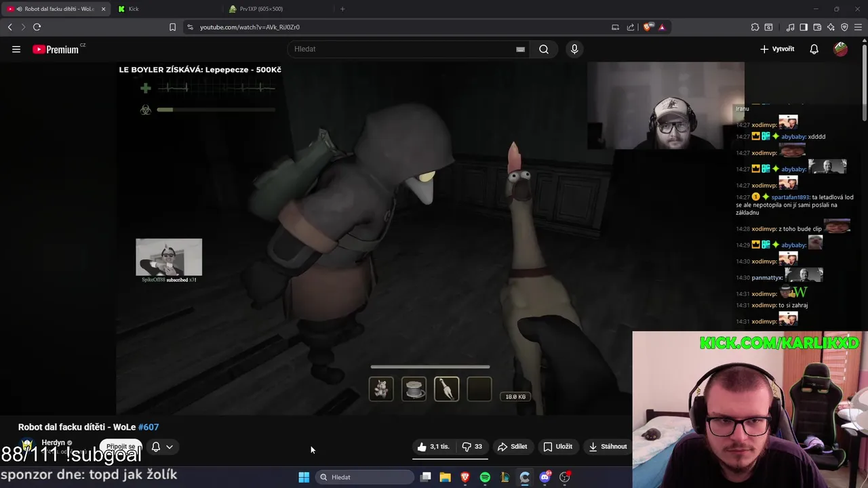The height and width of the screenshot is (488, 868).
Task: Click the taskbar Hledat search box
Action: [366, 477]
